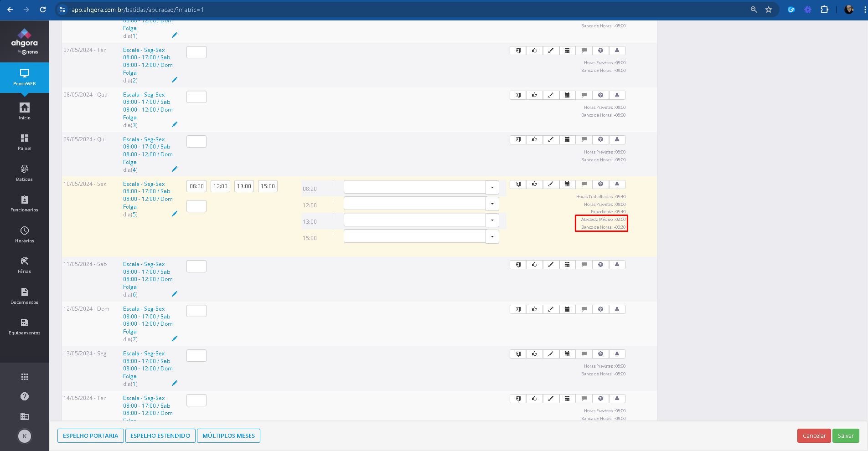Open browser extensions puzzle icon
The width and height of the screenshot is (868, 451).
(824, 10)
